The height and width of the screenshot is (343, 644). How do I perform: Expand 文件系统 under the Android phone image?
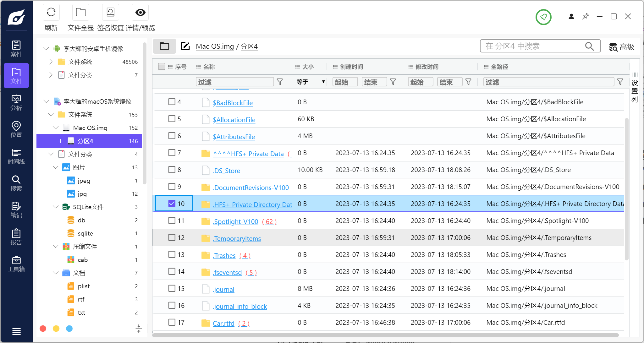tap(51, 62)
